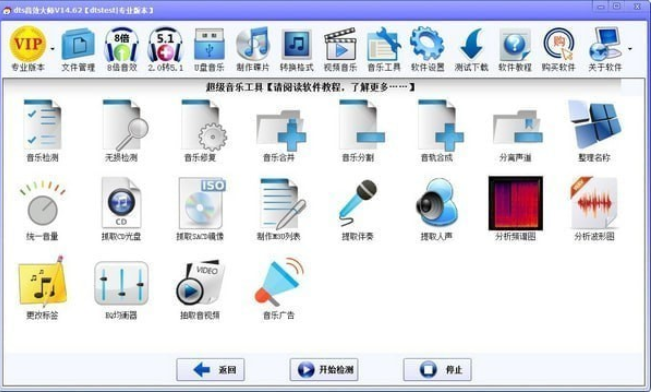
Task: Click the 返回 back arrow button
Action: click(210, 370)
